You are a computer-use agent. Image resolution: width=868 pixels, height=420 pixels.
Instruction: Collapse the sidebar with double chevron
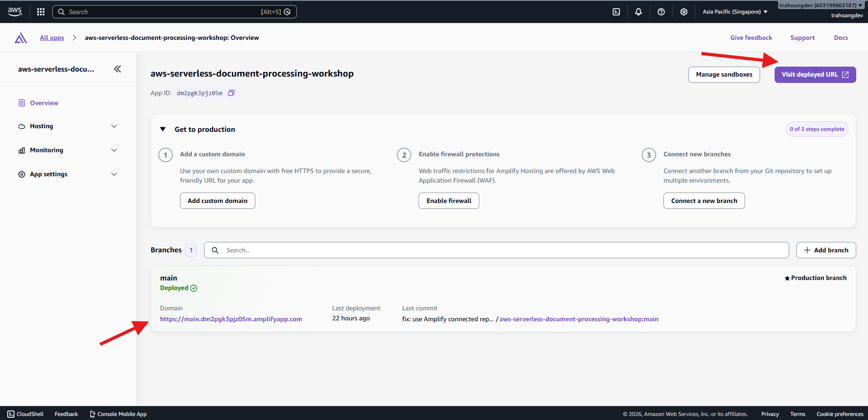pos(117,69)
